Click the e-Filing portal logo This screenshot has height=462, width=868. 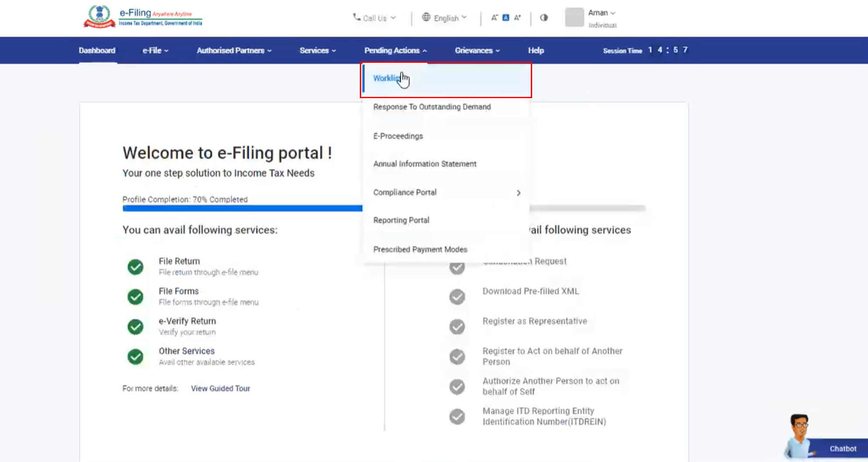click(143, 17)
